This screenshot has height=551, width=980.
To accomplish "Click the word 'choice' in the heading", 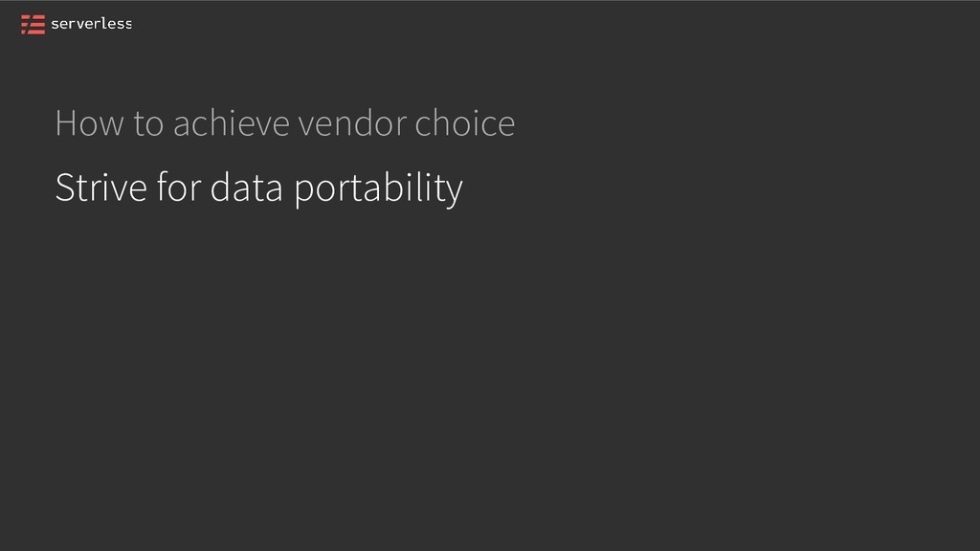I will 465,123.
